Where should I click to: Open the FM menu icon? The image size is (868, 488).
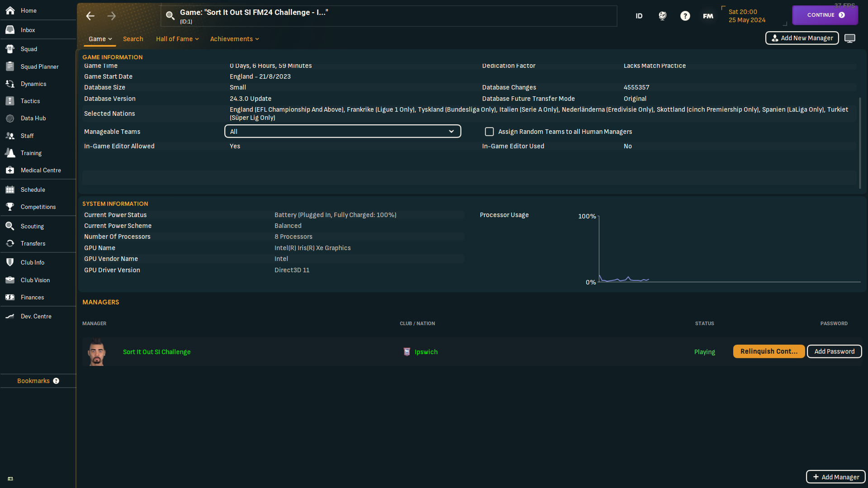coord(708,16)
